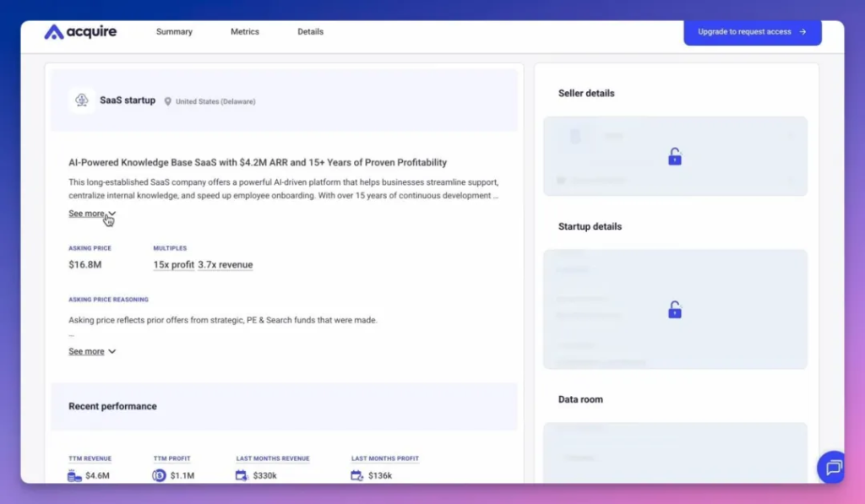Expand the description with See more
The width and height of the screenshot is (865, 504).
coord(87,214)
